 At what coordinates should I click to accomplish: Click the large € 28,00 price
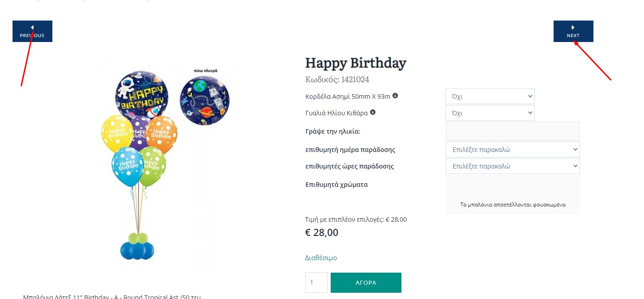click(x=321, y=233)
